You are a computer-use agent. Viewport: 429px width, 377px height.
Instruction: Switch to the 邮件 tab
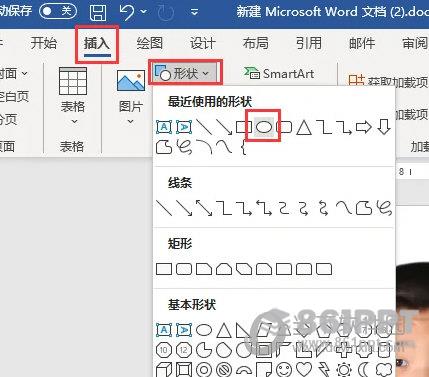coord(362,43)
